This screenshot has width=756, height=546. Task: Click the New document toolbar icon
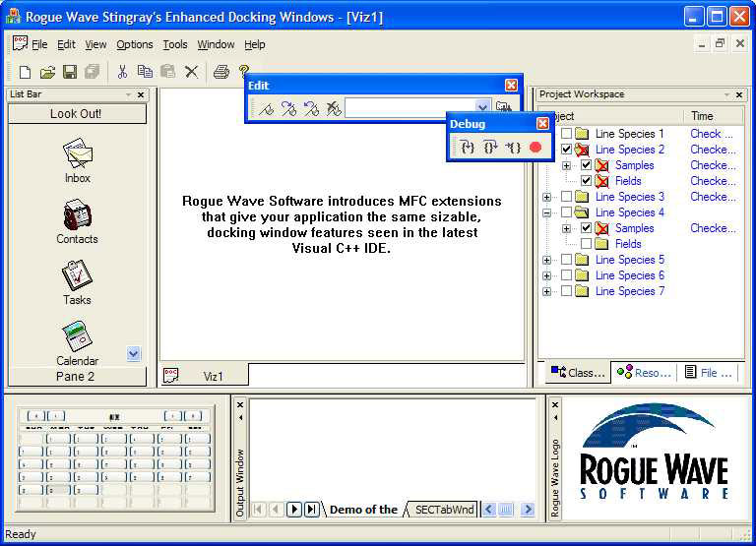pos(25,72)
